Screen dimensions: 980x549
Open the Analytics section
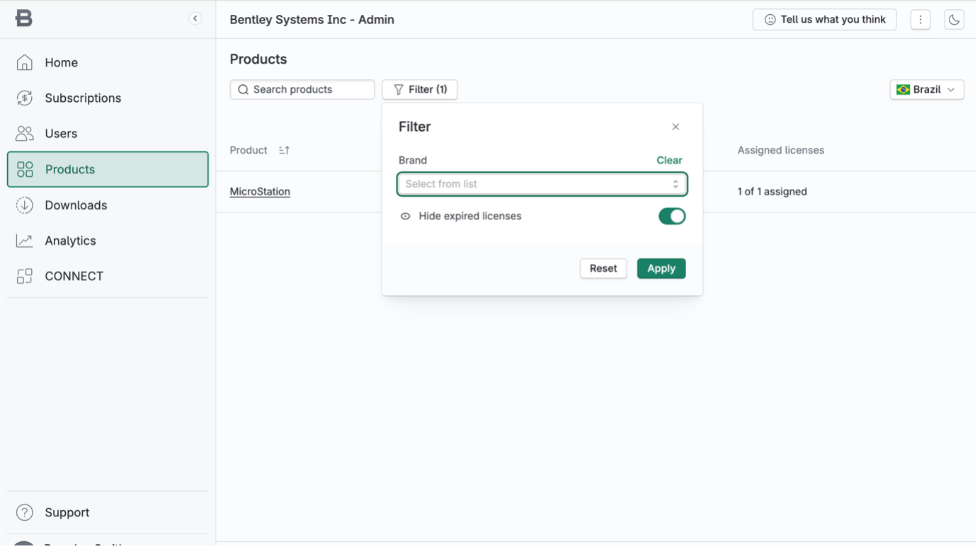[x=108, y=241]
